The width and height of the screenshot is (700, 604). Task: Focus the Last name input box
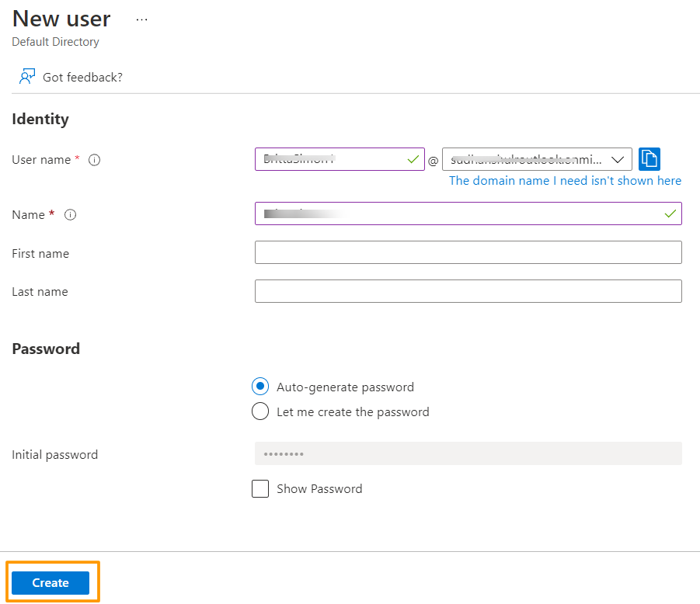468,291
